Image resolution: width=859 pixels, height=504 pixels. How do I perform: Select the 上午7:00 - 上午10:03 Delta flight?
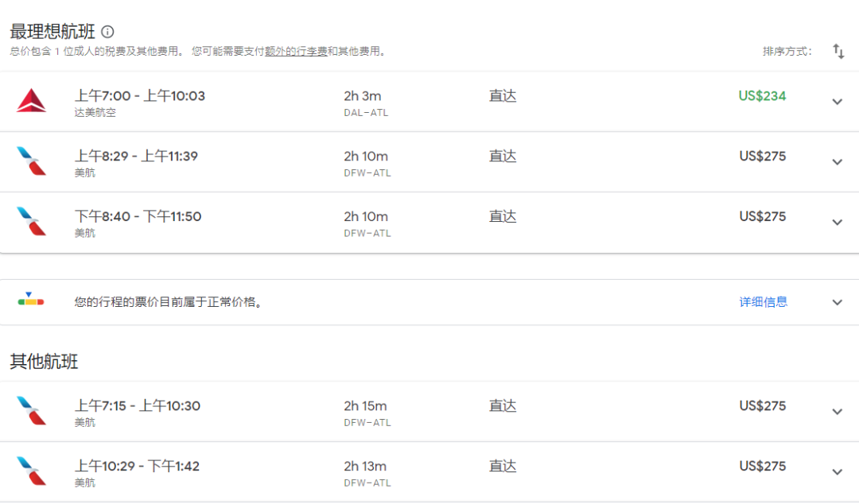(x=140, y=96)
